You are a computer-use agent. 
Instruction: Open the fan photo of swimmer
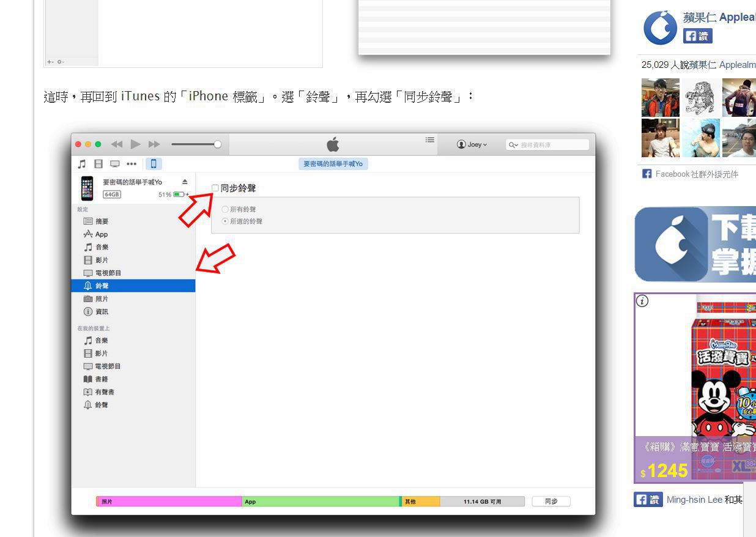tap(701, 138)
